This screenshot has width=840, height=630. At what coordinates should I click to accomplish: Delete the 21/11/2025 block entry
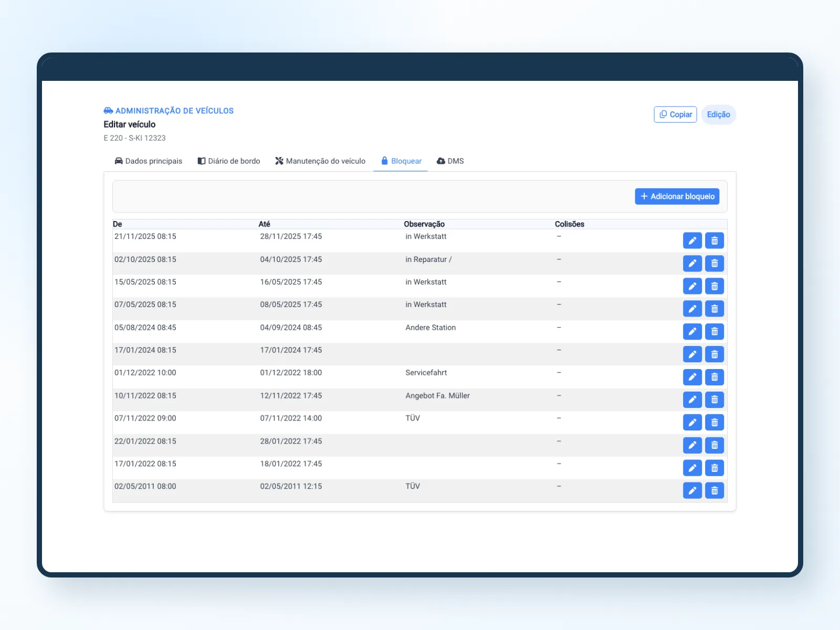click(x=715, y=240)
